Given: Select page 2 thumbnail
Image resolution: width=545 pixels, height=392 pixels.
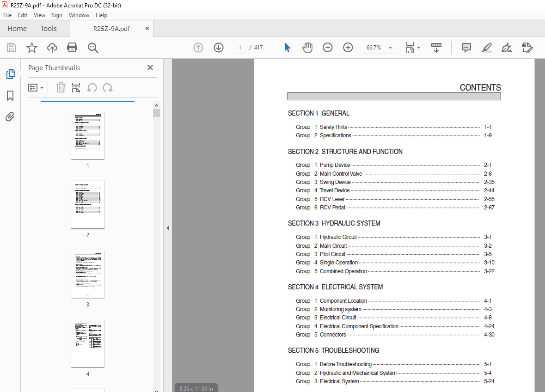Looking at the screenshot, I should coord(87,205).
